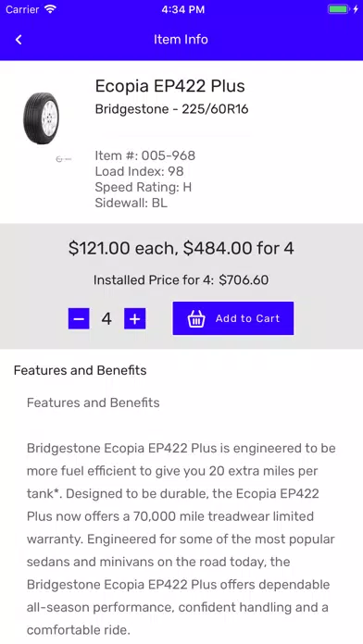The width and height of the screenshot is (363, 644).
Task: Add the Ecopia tires to cart
Action: click(233, 318)
